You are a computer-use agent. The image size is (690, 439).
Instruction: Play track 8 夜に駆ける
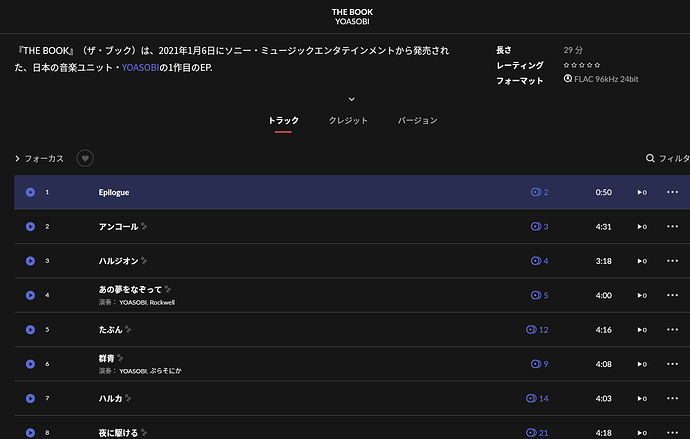(x=30, y=433)
